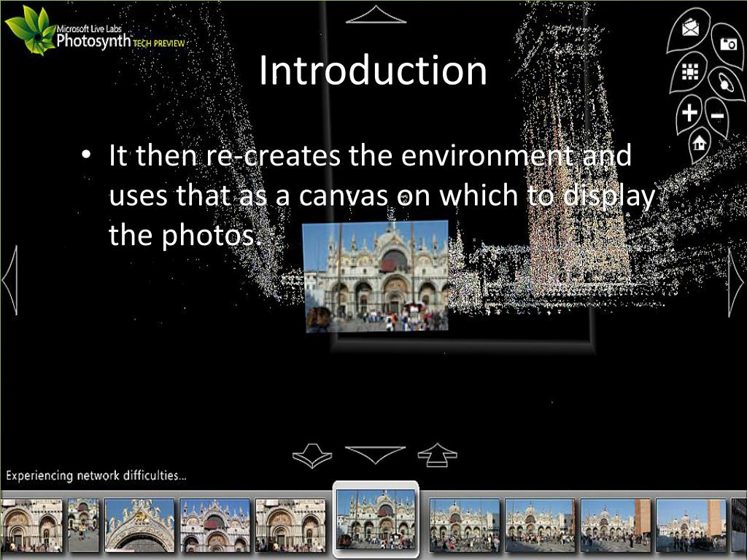The height and width of the screenshot is (560, 747).
Task: Zoom in with the plus icon
Action: click(x=689, y=113)
